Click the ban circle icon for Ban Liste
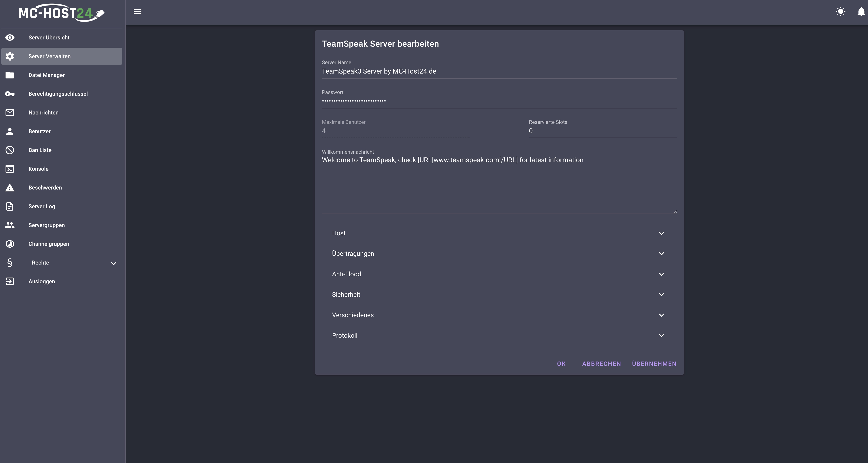868x463 pixels. (10, 150)
